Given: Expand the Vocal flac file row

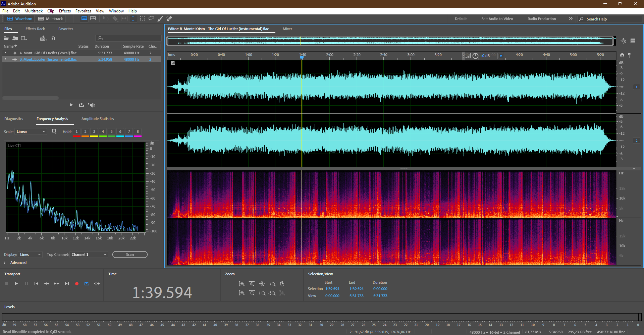Looking at the screenshot, I should tap(5, 53).
